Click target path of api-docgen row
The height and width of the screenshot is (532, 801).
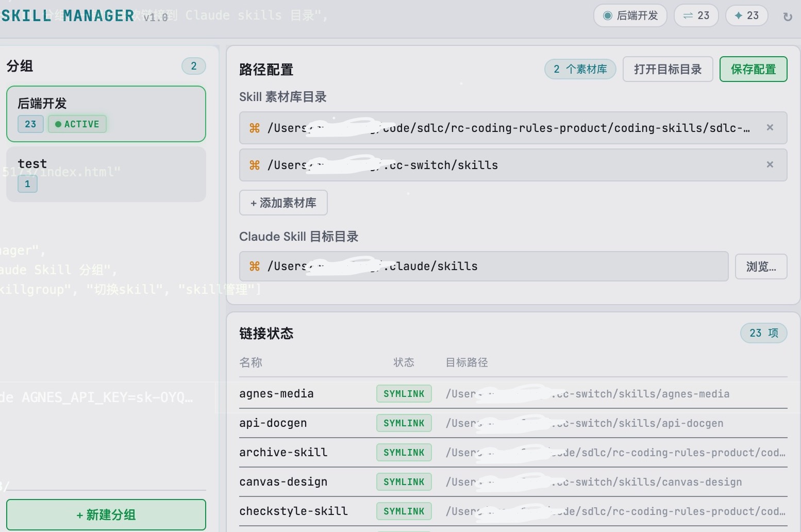[x=585, y=423]
